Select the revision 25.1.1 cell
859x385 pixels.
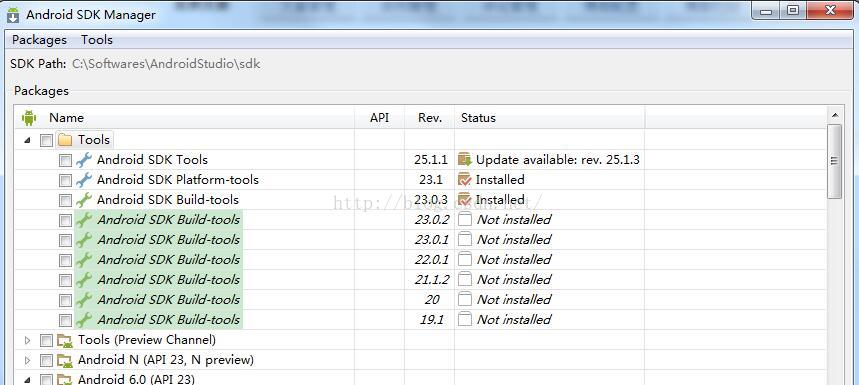431,160
